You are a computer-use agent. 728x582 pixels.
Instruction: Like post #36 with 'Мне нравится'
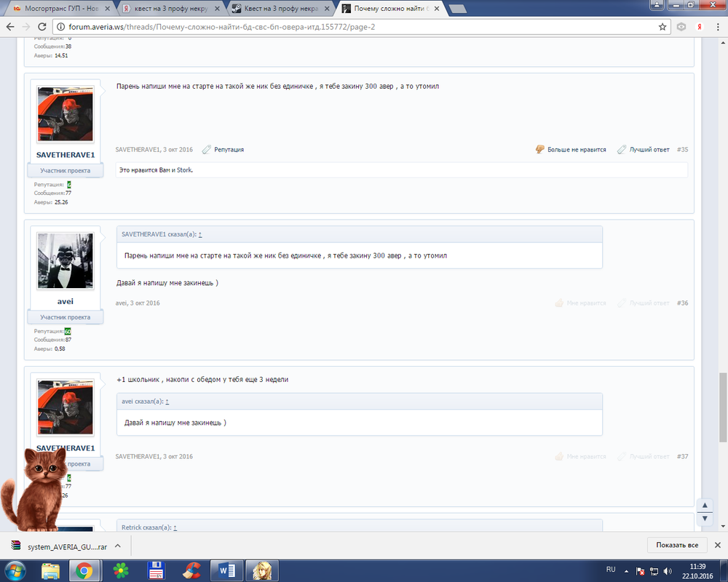coord(579,303)
